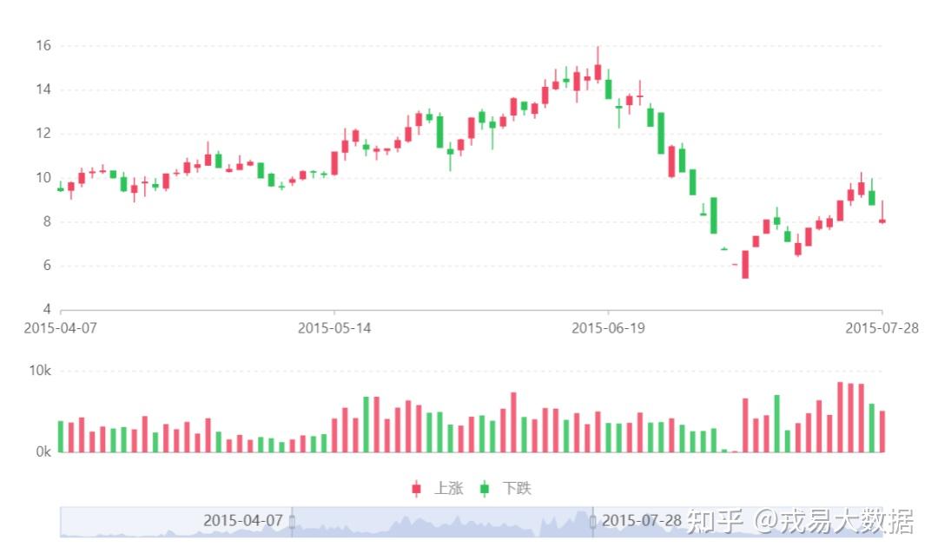This screenshot has width=938, height=560.
Task: Toggle the 上涨 legend series
Action: (447, 488)
